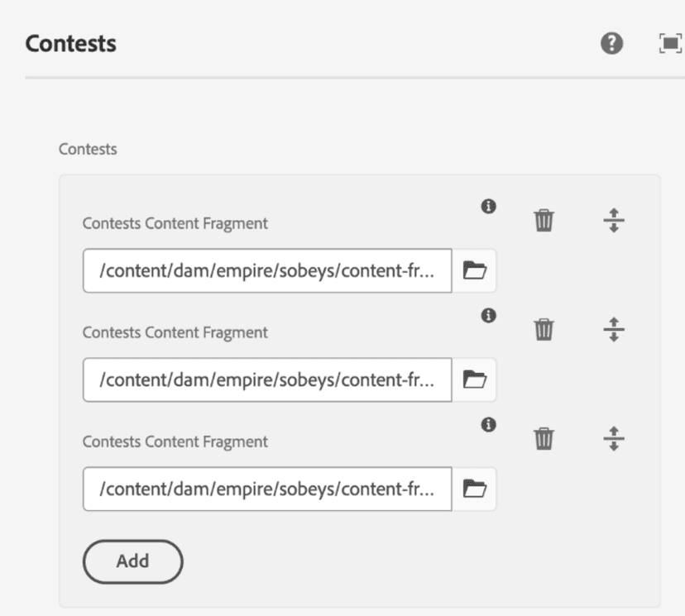The width and height of the screenshot is (685, 616).
Task: Open path browser for third content fragment
Action: click(474, 489)
